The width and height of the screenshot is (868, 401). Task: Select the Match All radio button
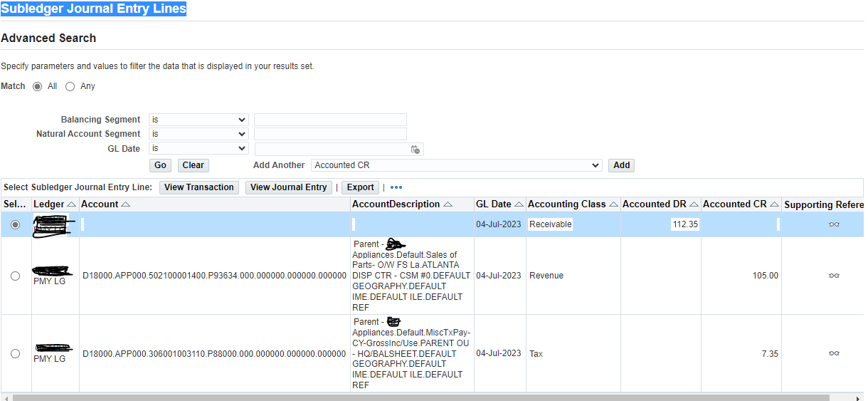click(x=38, y=86)
